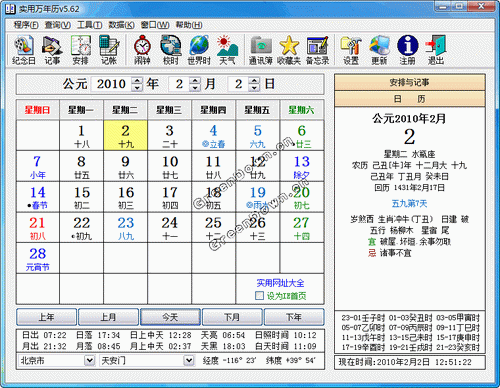Decrease the day with the down arrow
The height and width of the screenshot is (388, 500).
[x=254, y=88]
